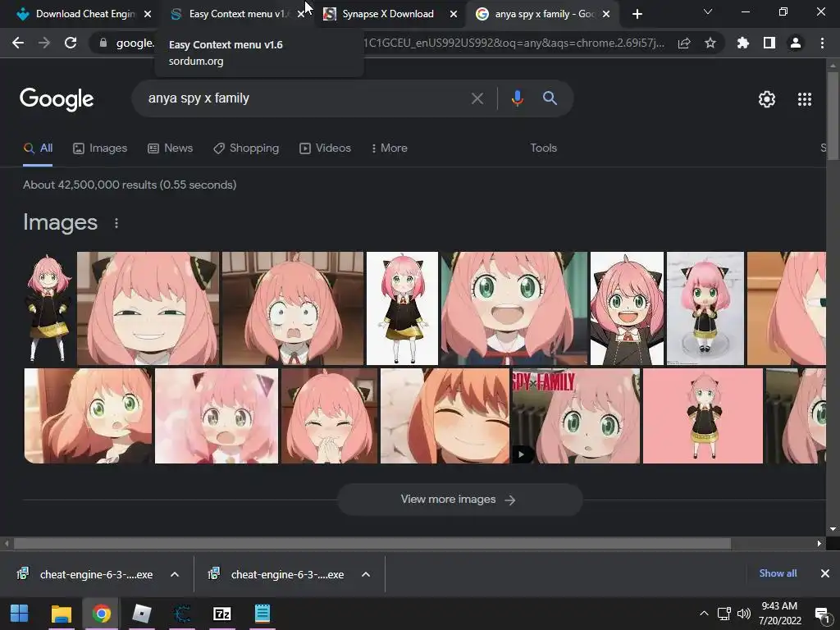
Task: Reload the page with the refresh icon
Action: coord(71,43)
